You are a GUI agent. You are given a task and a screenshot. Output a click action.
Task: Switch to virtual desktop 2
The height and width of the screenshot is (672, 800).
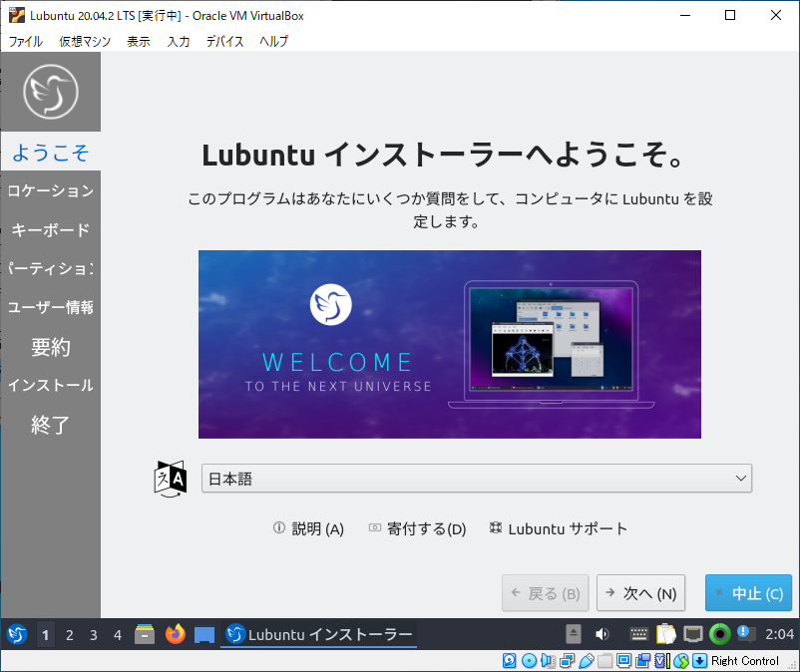[70, 635]
